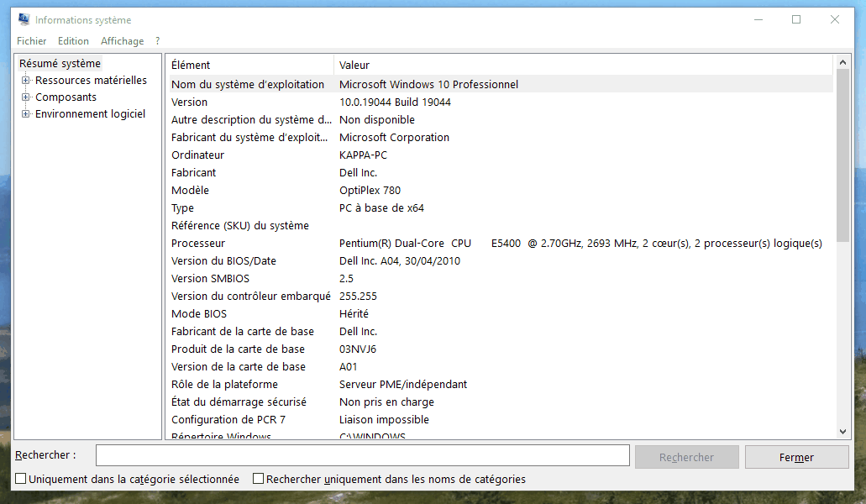Select the Mode BIOS row label

click(199, 314)
